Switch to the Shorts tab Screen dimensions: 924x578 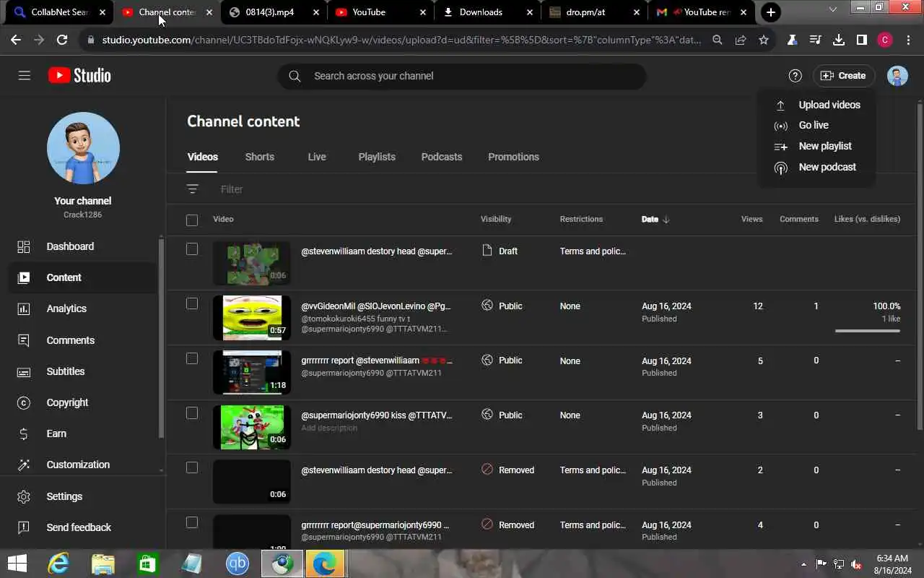(x=260, y=157)
